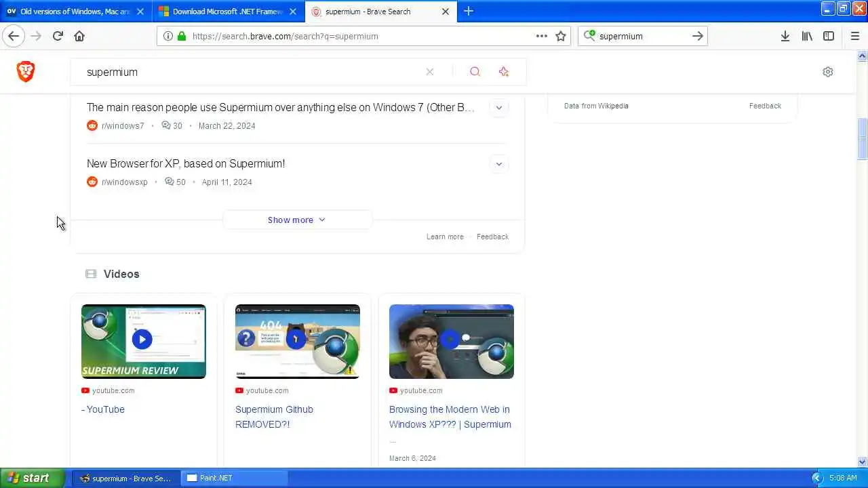Click the scrollbar up arrow

[x=862, y=56]
